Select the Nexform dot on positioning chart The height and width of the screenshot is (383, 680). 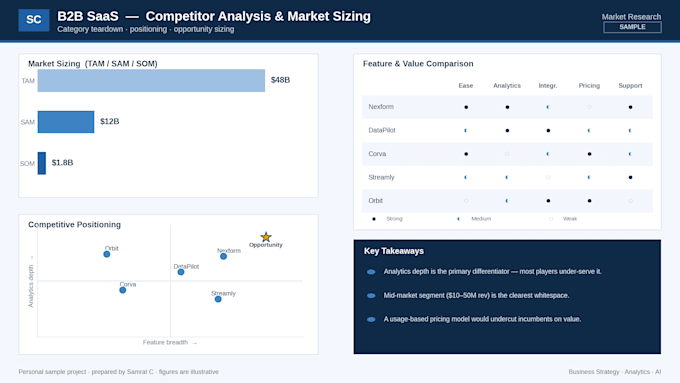223,256
